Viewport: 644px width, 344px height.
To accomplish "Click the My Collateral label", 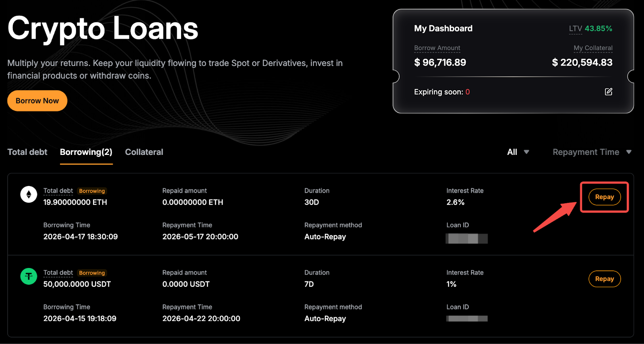I will [593, 48].
